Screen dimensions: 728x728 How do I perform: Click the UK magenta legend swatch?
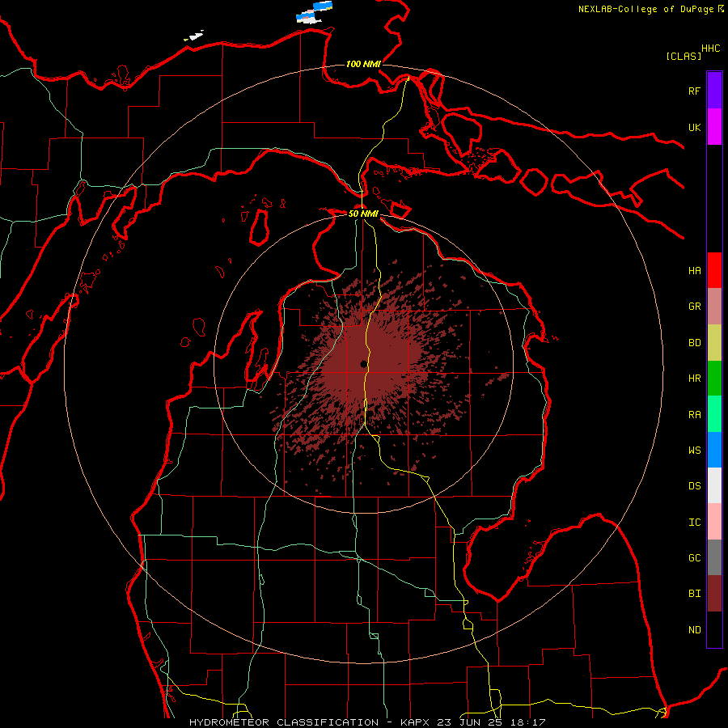(x=714, y=127)
